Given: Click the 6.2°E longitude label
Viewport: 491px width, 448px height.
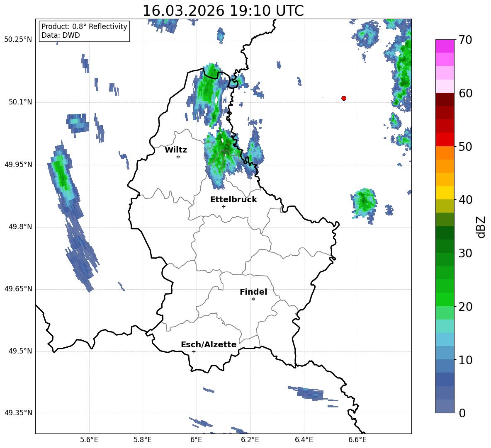Looking at the screenshot, I should tap(250, 440).
